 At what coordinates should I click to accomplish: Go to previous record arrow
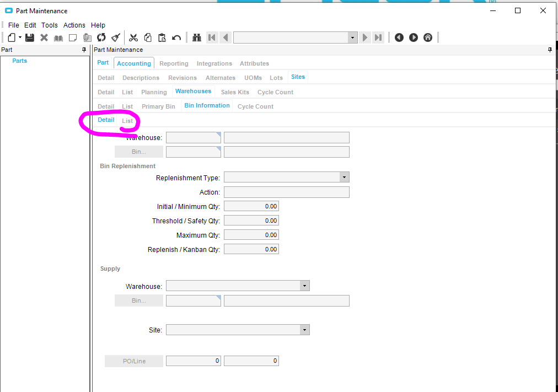[226, 37]
